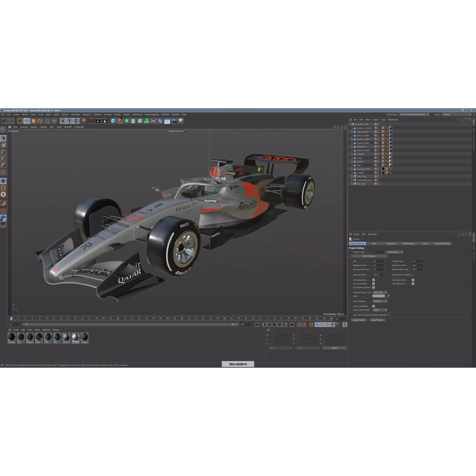Disable the Use Animation checkbox
This screenshot has height=476, width=476.
pos(374,280)
